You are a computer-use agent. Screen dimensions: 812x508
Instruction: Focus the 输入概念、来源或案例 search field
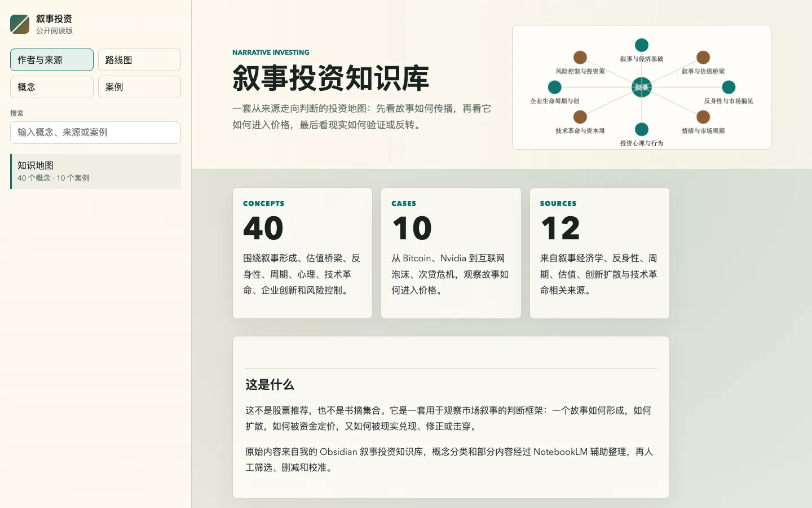coord(95,133)
